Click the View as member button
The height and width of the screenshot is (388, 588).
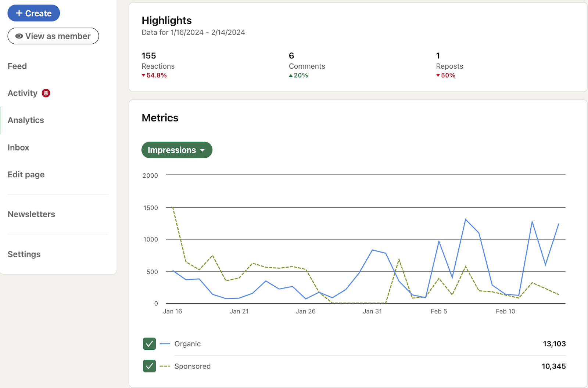(53, 36)
